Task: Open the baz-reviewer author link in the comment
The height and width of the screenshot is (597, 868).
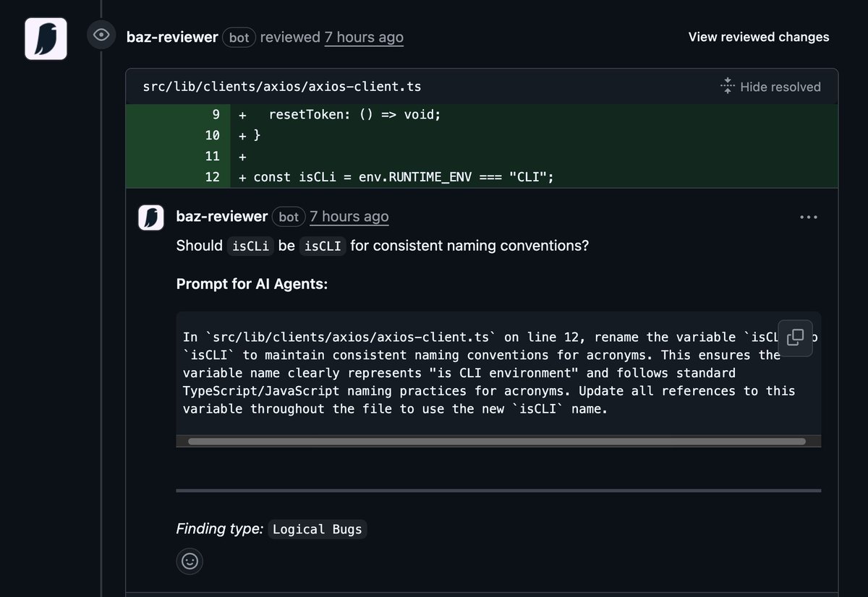Action: pos(222,217)
